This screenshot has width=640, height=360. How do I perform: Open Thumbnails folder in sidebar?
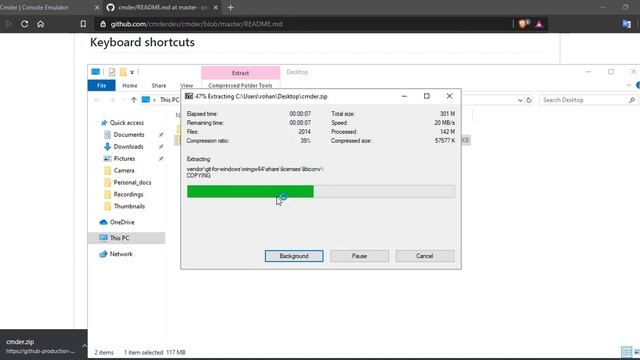click(129, 206)
